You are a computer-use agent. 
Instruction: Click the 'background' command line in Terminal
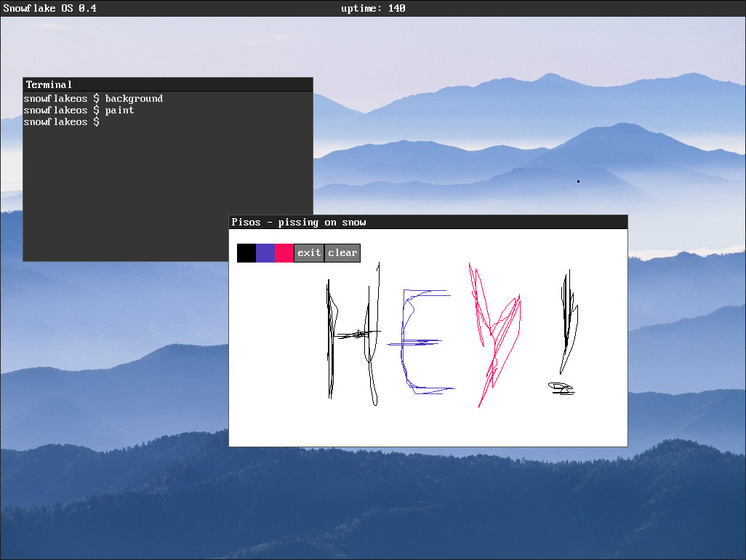pos(93,98)
